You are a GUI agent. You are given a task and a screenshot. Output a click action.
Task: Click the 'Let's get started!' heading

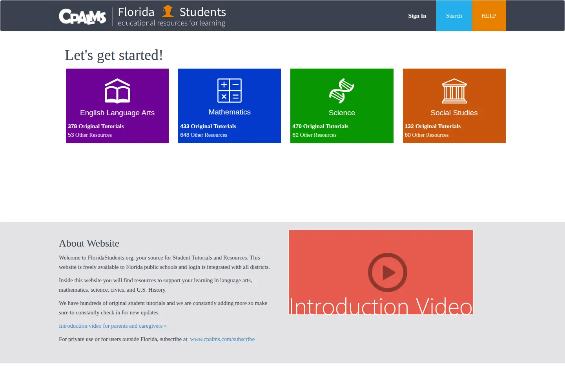pos(114,55)
